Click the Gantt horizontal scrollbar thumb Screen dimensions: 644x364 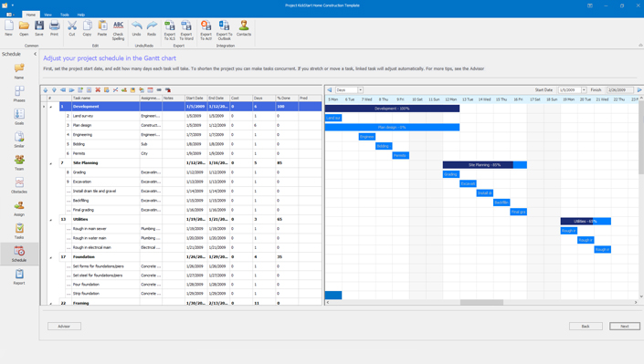point(481,303)
